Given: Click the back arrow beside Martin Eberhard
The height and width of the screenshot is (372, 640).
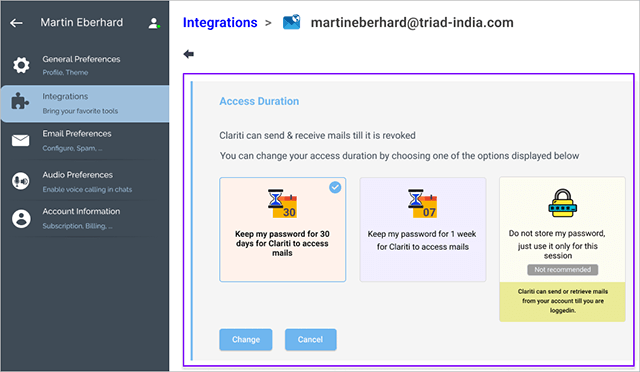Looking at the screenshot, I should (x=16, y=23).
